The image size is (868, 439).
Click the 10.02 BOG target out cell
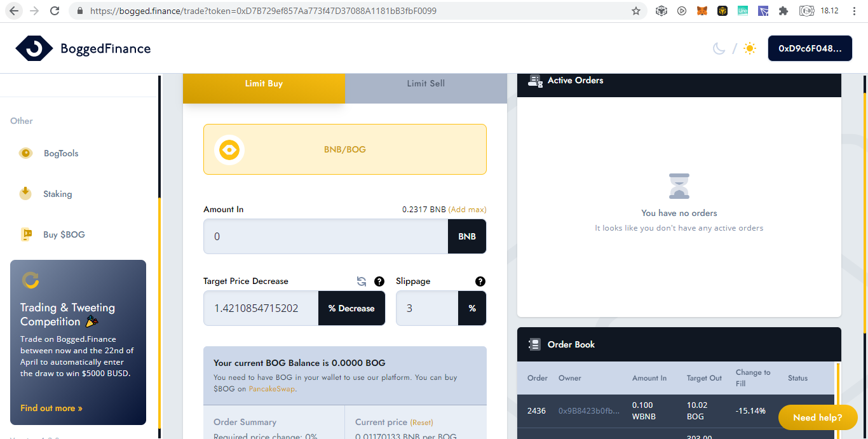point(697,410)
